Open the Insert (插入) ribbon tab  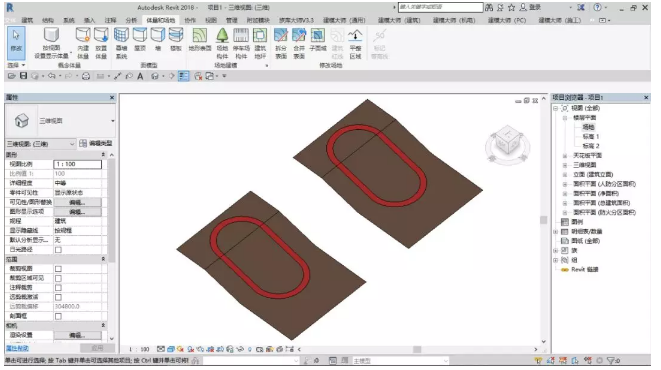point(89,20)
